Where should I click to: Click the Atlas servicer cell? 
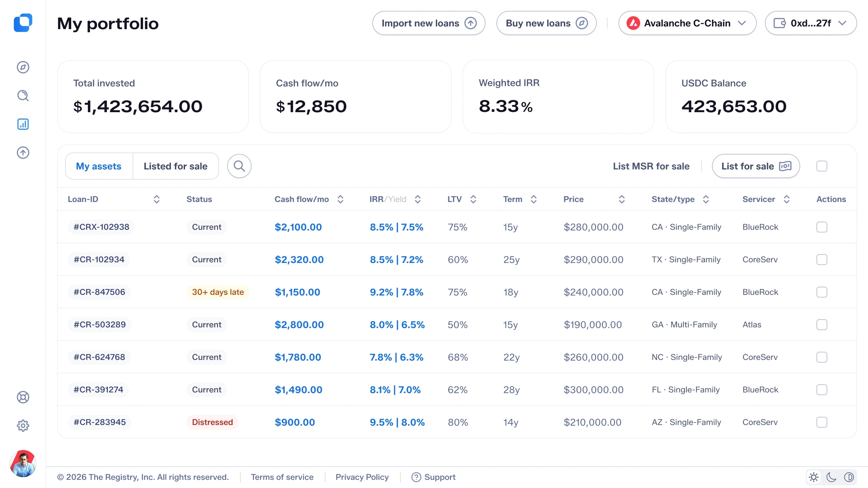click(x=752, y=325)
